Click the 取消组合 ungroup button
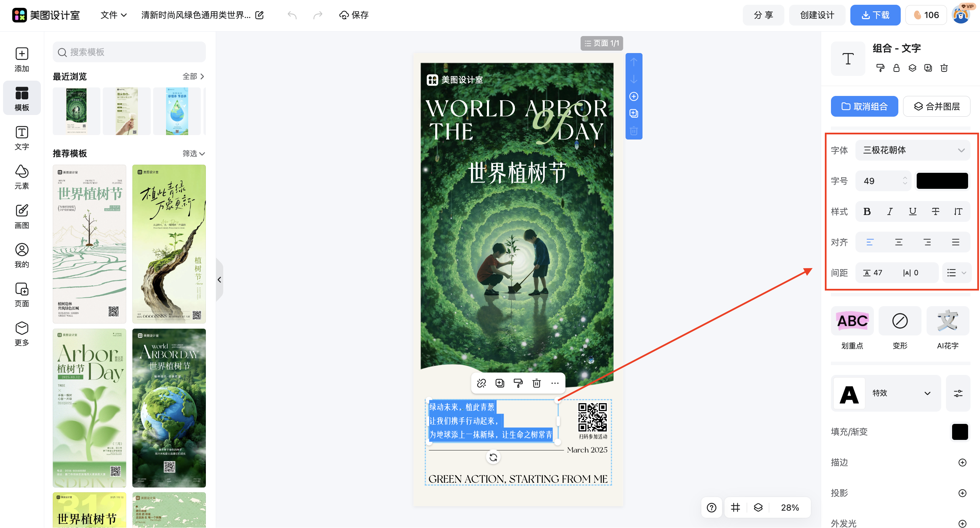Viewport: 980px width, 528px height. click(864, 106)
